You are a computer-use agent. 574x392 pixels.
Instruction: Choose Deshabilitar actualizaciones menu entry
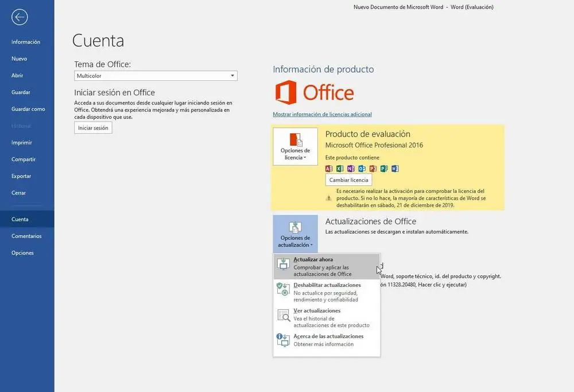tap(327, 292)
